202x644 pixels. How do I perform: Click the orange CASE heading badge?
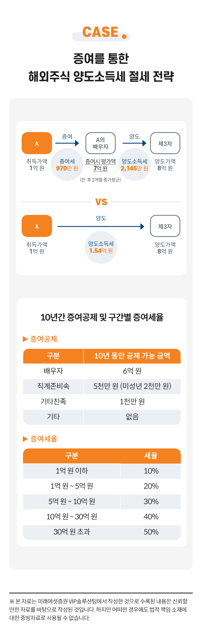click(101, 33)
